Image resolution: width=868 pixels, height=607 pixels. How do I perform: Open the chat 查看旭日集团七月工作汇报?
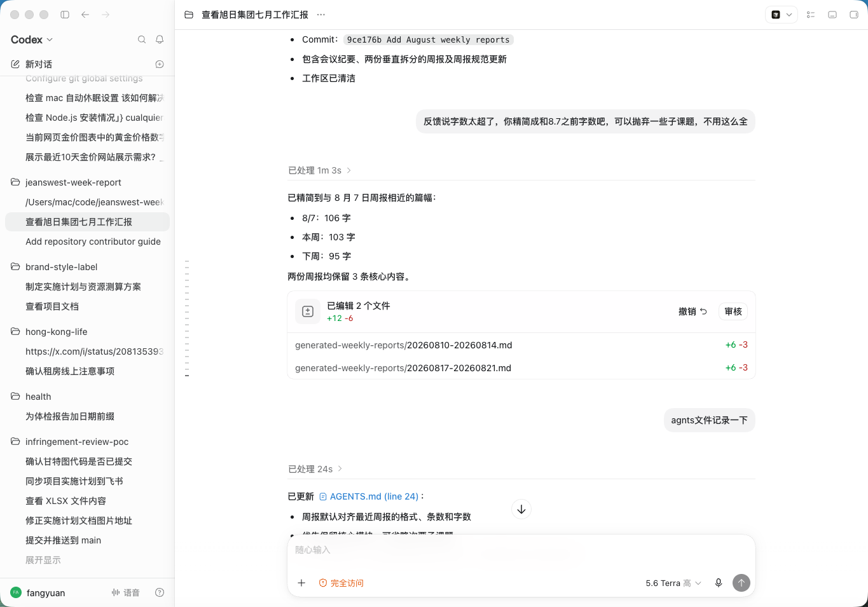87,222
